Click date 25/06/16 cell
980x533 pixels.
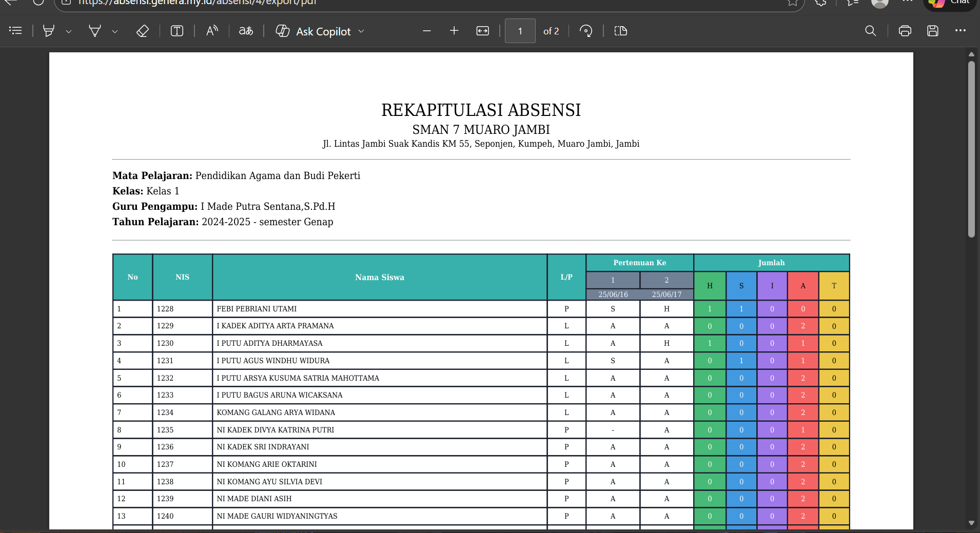[613, 294]
